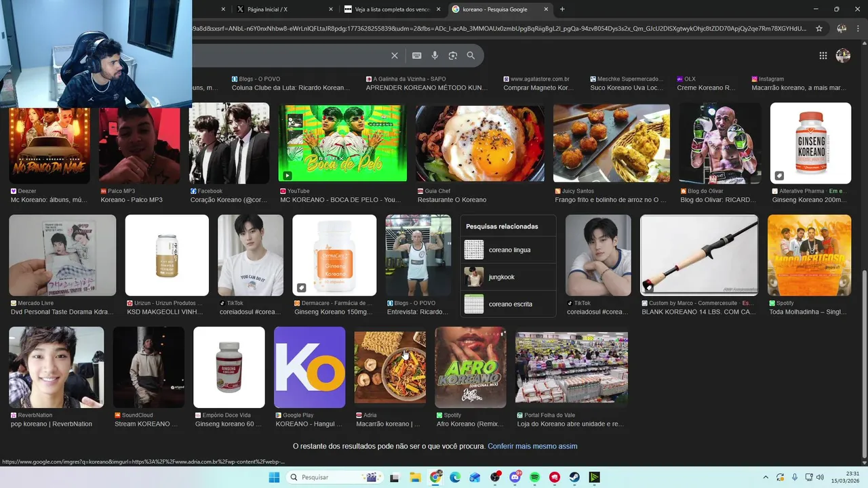The width and height of the screenshot is (868, 488).
Task: Open the Ginseng koreano 60 Empório image
Action: pyautogui.click(x=229, y=367)
